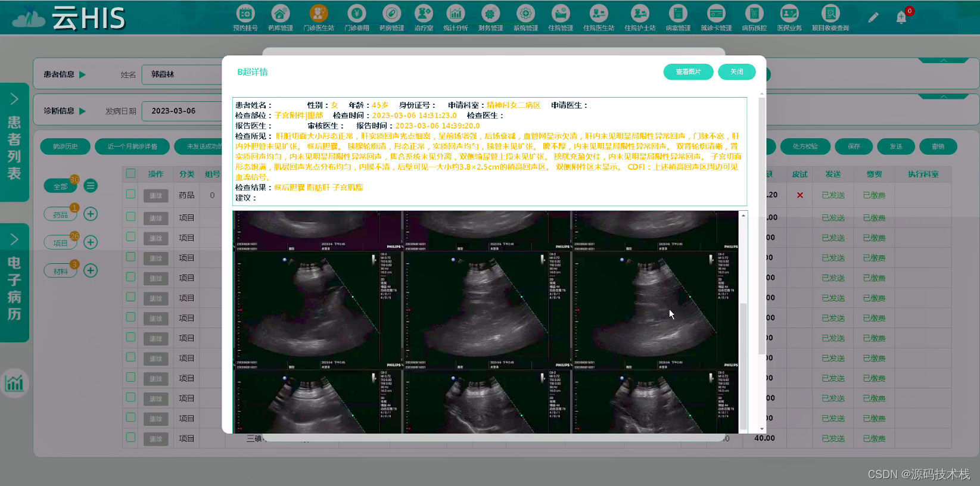Close the B超详情 dialog with 关闭
Image resolution: width=980 pixels, height=486 pixels.
[x=737, y=71]
